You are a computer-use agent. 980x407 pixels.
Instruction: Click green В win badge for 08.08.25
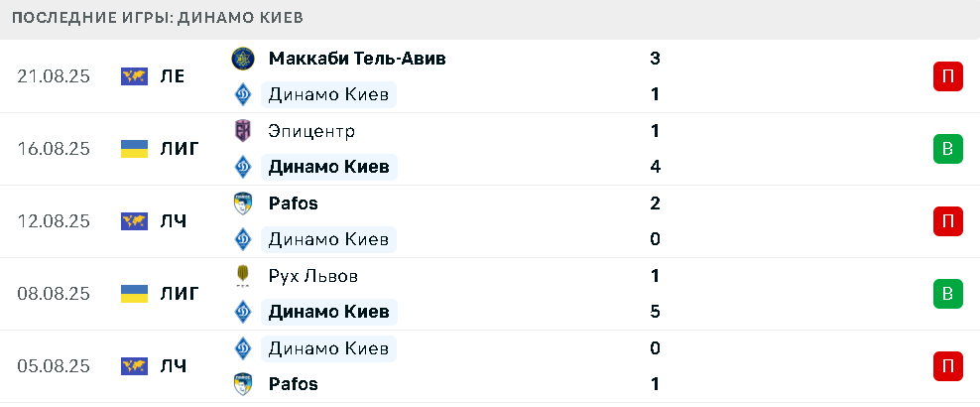pos(948,294)
